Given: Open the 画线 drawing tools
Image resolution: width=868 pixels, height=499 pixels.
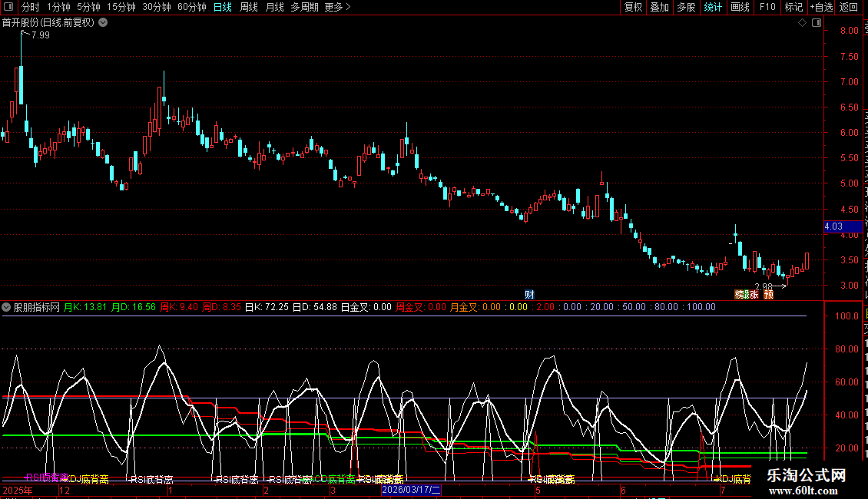Looking at the screenshot, I should (x=740, y=7).
